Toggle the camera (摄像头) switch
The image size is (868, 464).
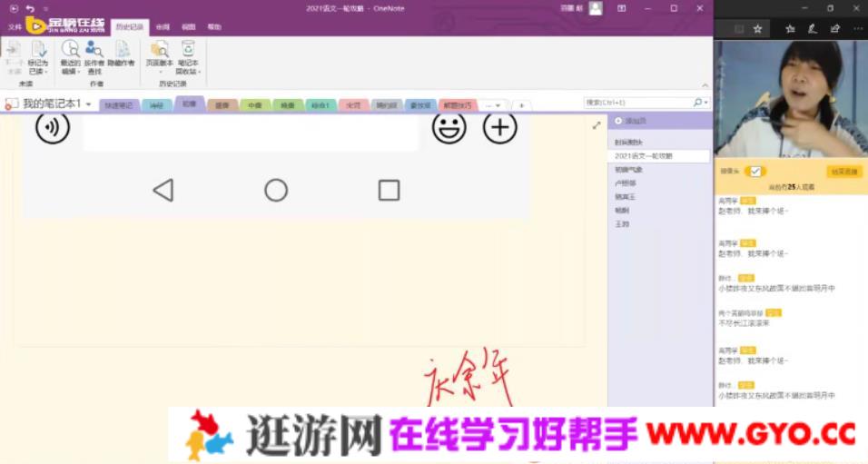click(755, 172)
